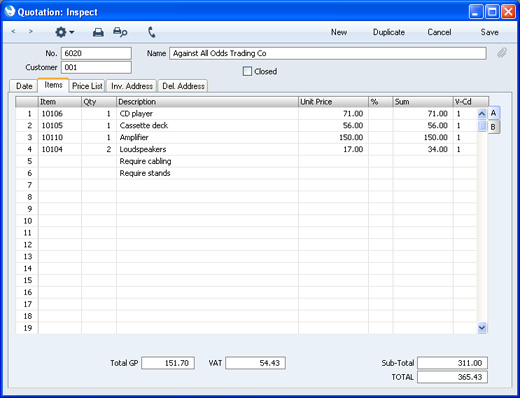Click the scrollbar thumb in item grid
The image size is (520, 398).
[x=482, y=126]
